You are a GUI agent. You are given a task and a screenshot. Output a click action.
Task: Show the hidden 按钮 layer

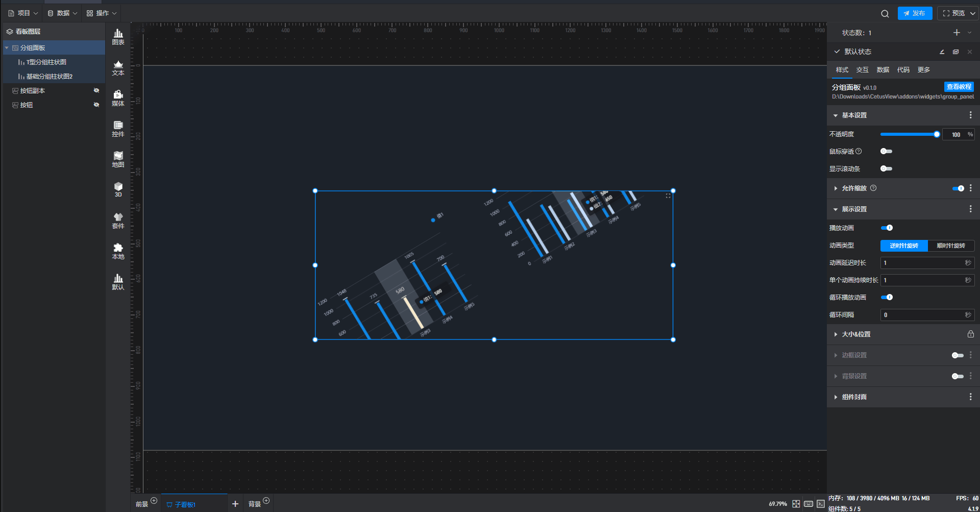point(96,105)
